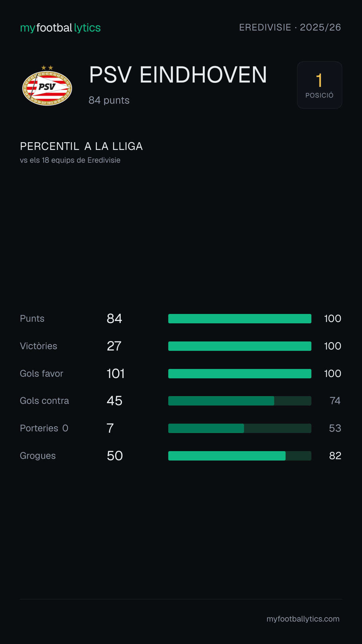Click the Gols favor percentile bar
This screenshot has width=362, height=644.
[240, 374]
